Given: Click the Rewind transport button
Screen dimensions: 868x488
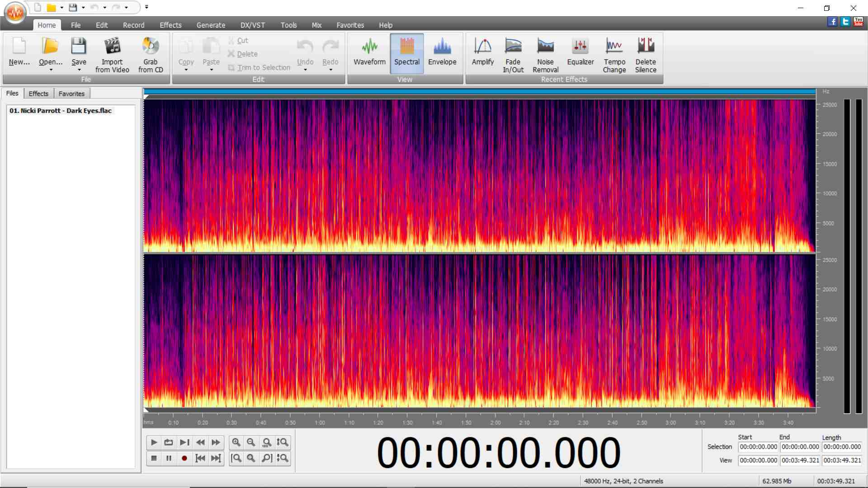Looking at the screenshot, I should click(200, 442).
